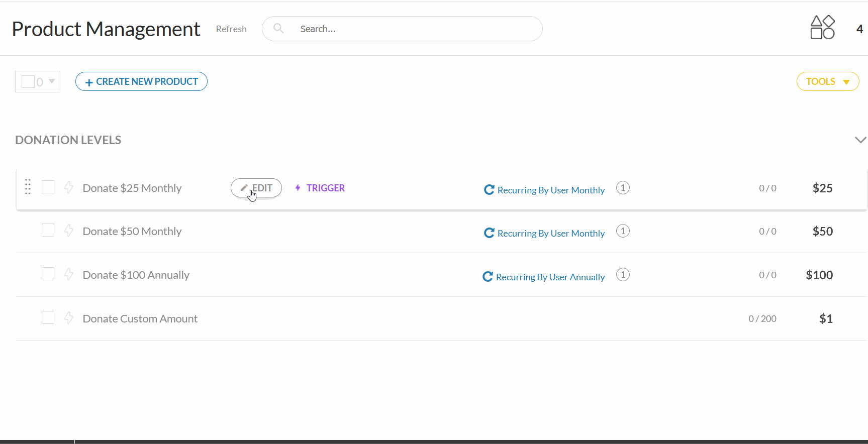Focus the Search input field
The image size is (868, 444).
point(412,29)
